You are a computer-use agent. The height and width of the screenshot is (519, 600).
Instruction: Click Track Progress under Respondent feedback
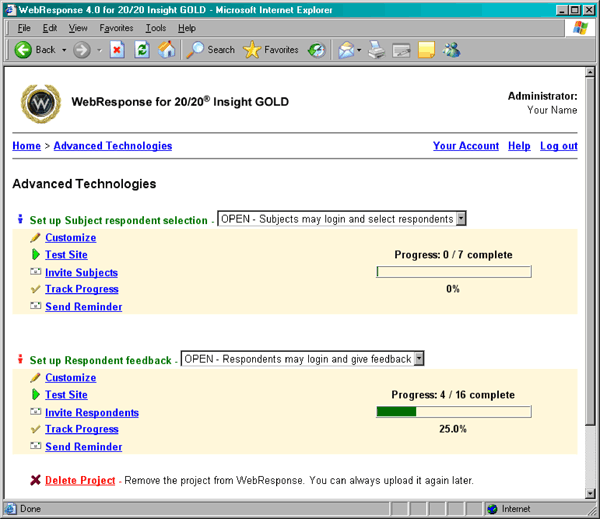click(x=81, y=429)
